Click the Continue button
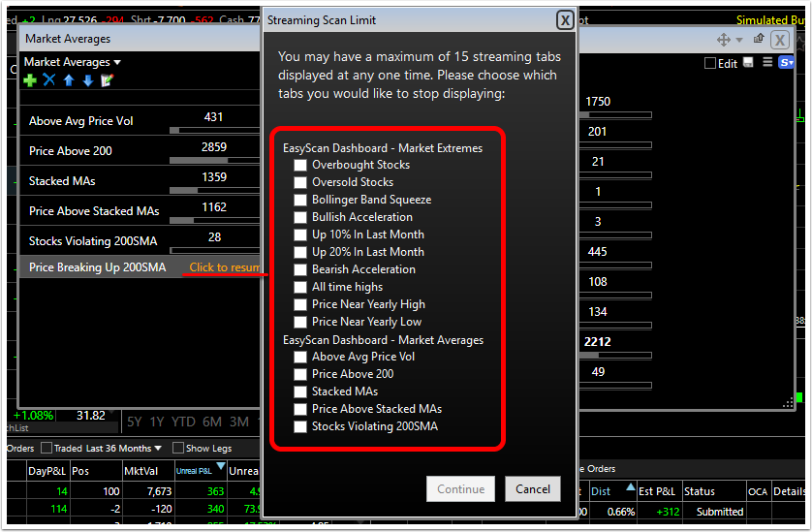812x532 pixels. pyautogui.click(x=461, y=489)
